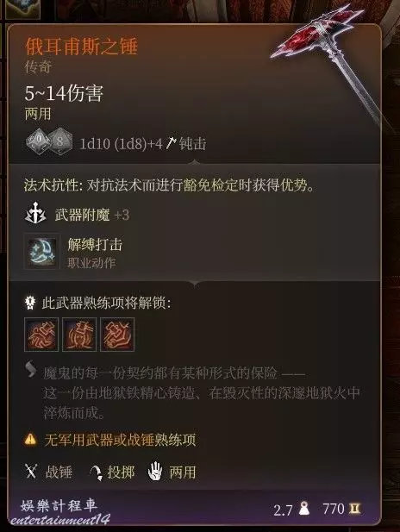Image resolution: width=400 pixels, height=532 pixels.
Task: Click the 武器附魔 enchantment icon
Action: tap(35, 214)
